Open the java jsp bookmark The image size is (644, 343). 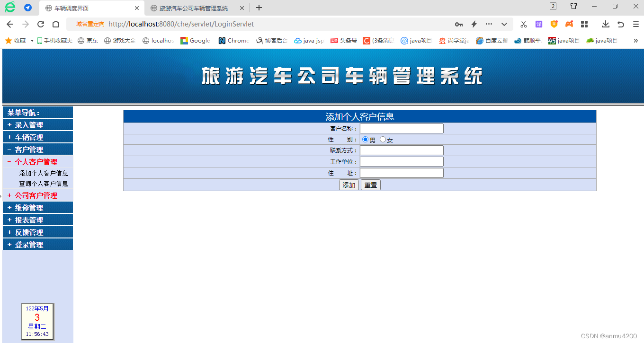coord(309,41)
